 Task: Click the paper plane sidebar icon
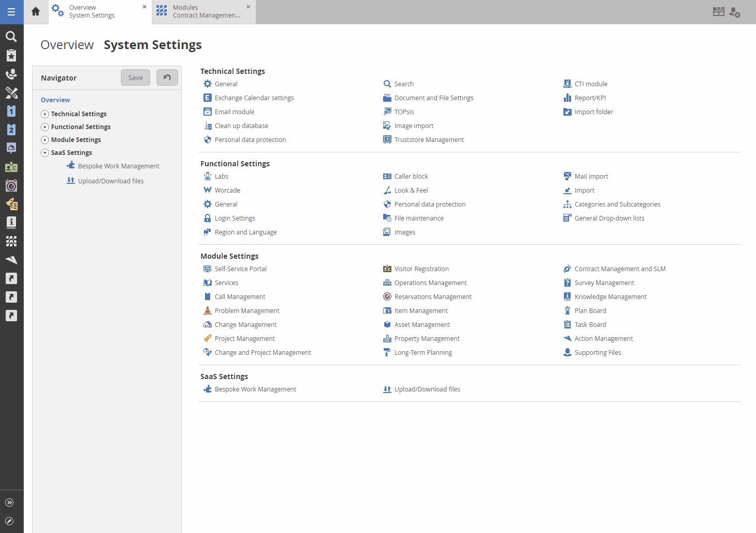(x=11, y=260)
